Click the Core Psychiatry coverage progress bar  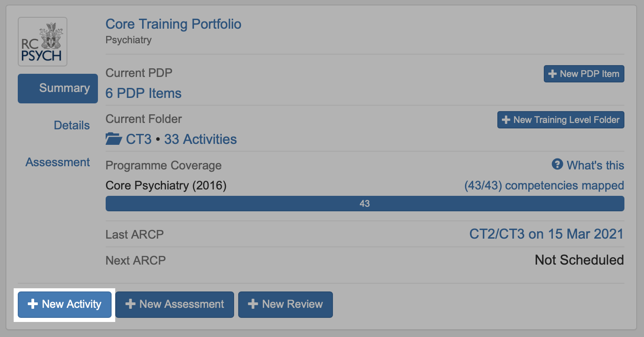[364, 204]
